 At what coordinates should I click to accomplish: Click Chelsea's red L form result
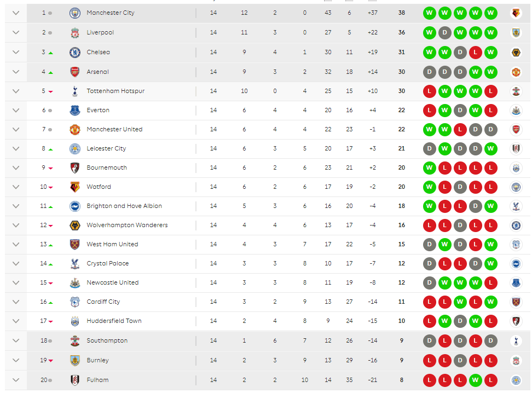(x=475, y=52)
